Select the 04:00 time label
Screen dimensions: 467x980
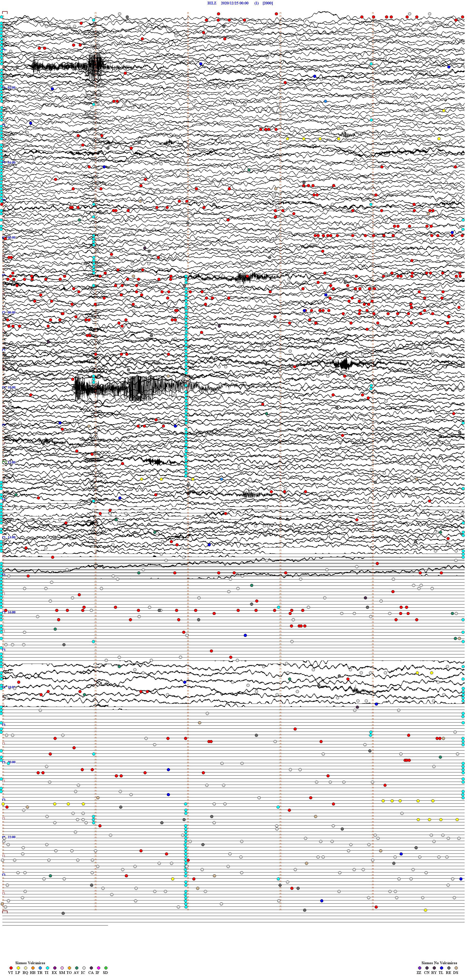[12, 163]
